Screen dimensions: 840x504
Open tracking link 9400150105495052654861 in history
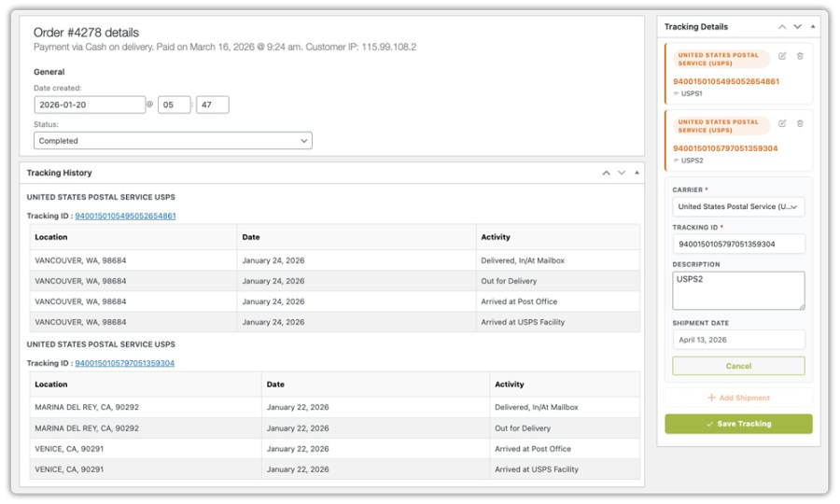125,216
